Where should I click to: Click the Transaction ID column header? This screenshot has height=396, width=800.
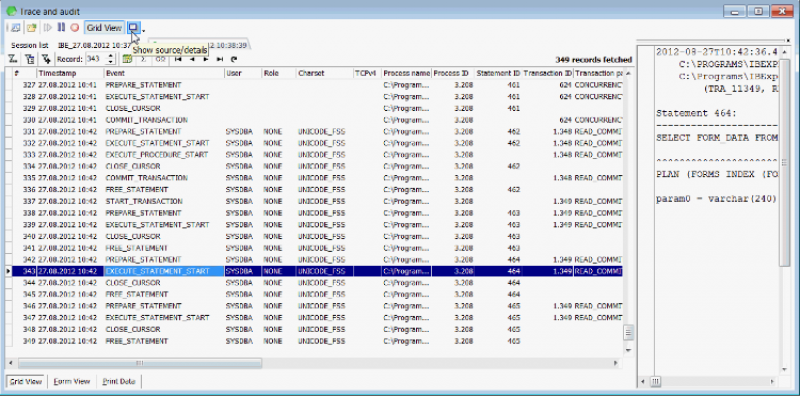tap(548, 73)
